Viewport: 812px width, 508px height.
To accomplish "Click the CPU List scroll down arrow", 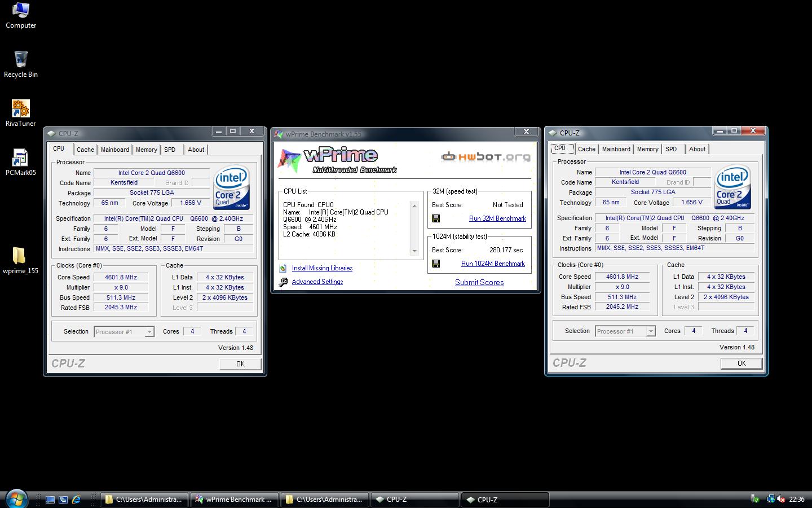I will coord(415,251).
